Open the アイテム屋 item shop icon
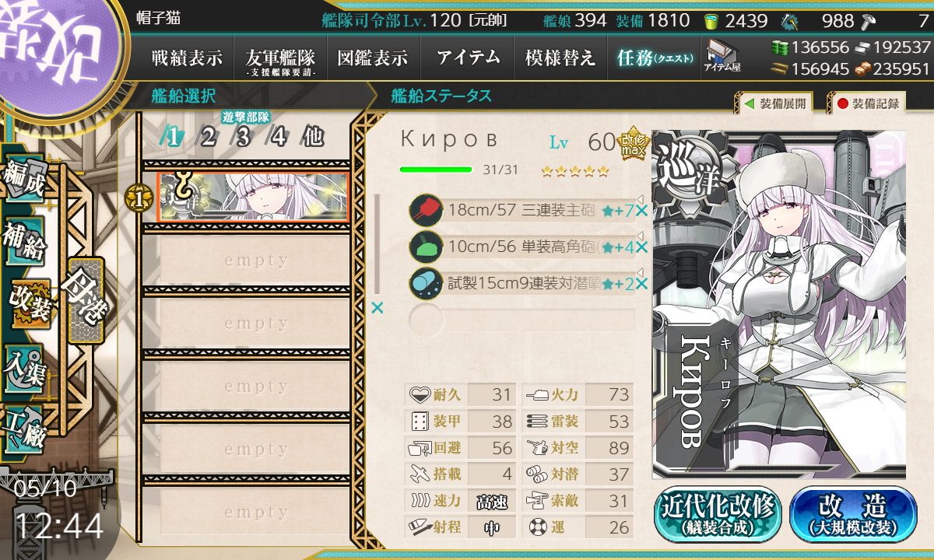The width and height of the screenshot is (934, 560). (x=722, y=55)
